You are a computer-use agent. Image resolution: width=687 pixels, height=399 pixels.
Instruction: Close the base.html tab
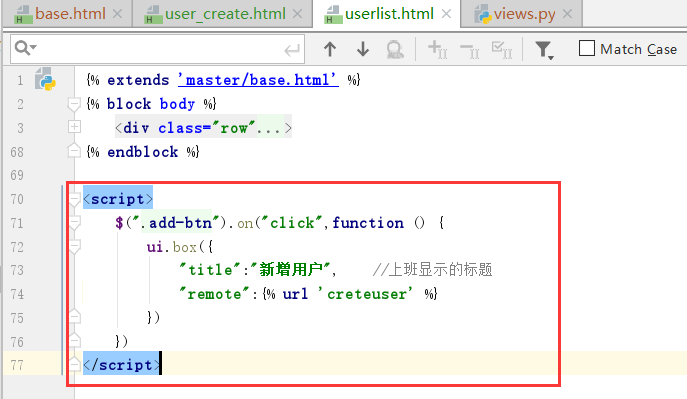[117, 14]
